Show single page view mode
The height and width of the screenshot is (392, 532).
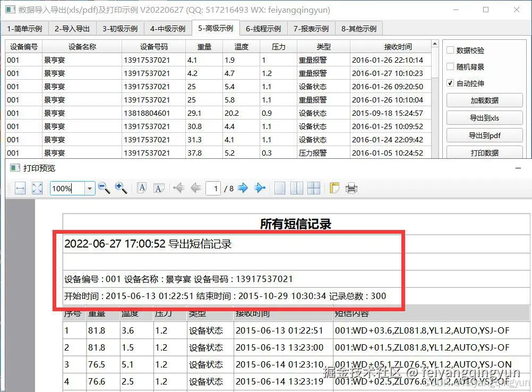(280, 188)
